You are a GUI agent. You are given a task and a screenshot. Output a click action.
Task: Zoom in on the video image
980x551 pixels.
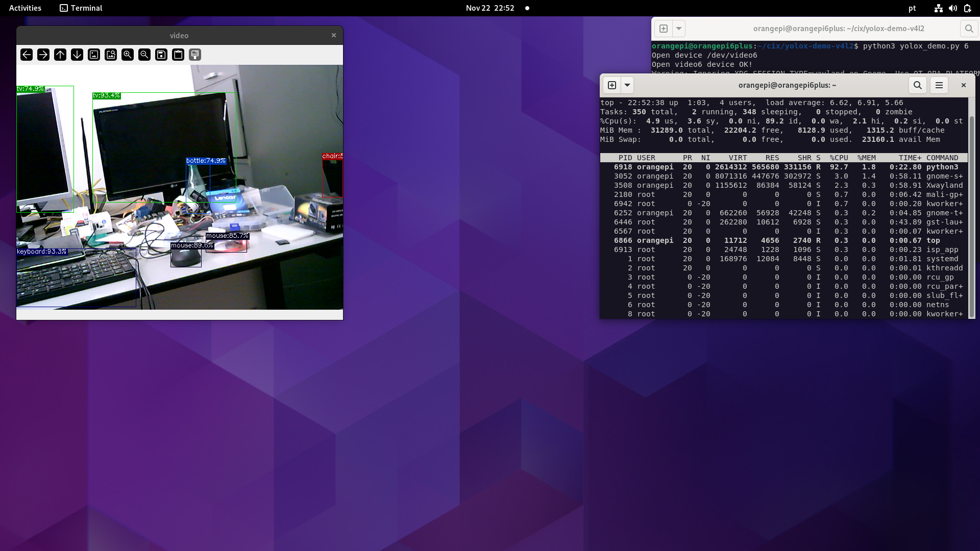[x=128, y=55]
